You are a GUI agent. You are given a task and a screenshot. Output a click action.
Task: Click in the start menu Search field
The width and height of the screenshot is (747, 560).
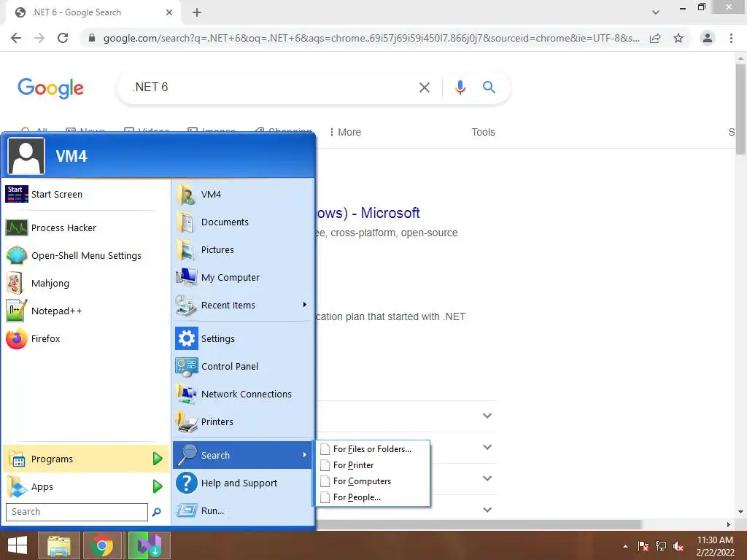pos(77,512)
